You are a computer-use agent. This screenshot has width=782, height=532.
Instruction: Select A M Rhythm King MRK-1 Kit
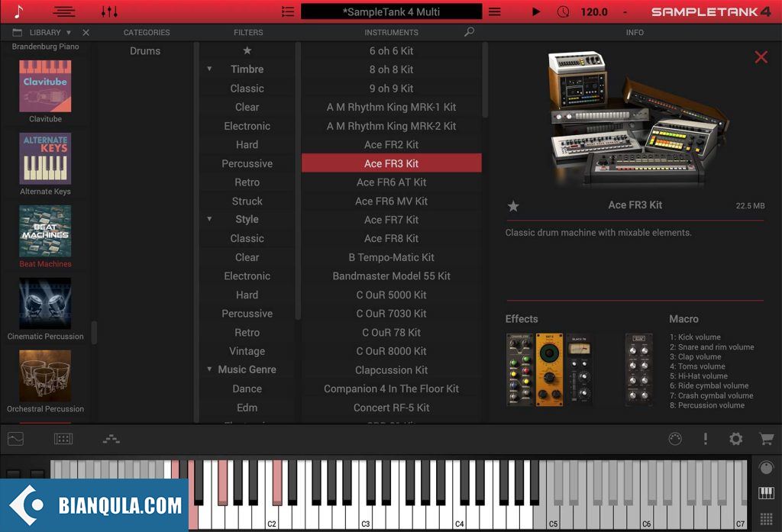(392, 107)
